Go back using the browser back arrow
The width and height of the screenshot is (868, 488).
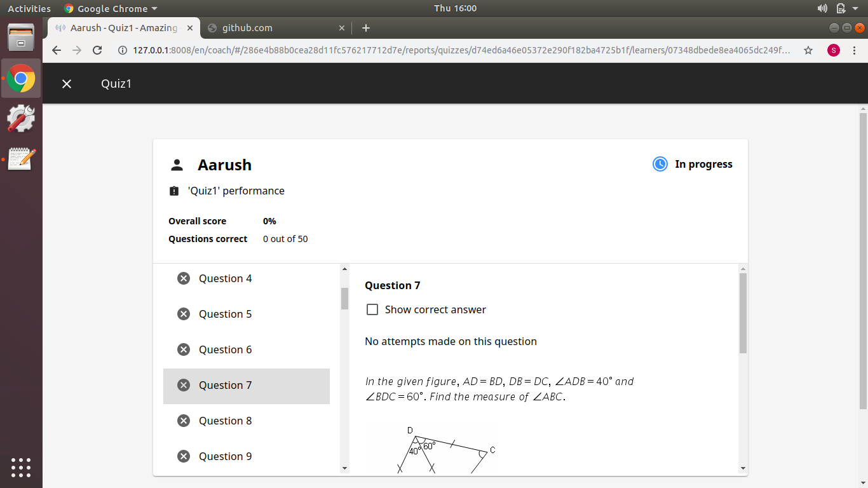click(x=57, y=50)
